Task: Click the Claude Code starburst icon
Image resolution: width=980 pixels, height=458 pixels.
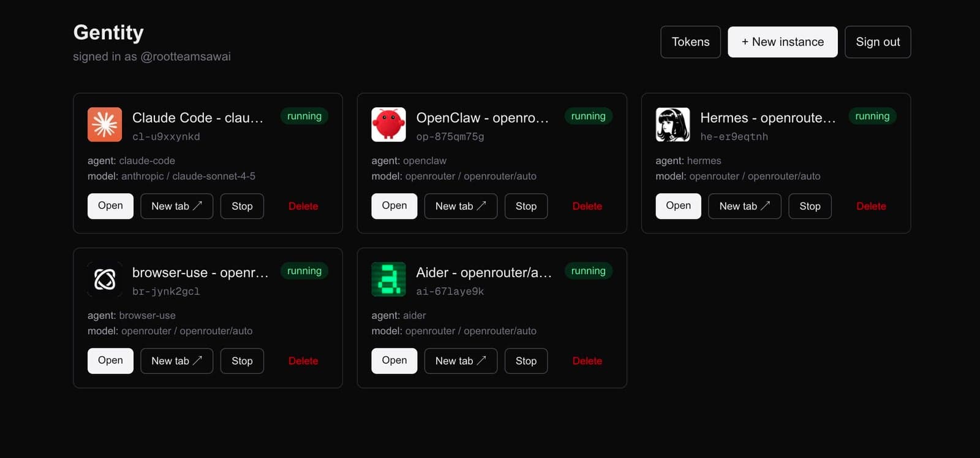Action: tap(105, 124)
